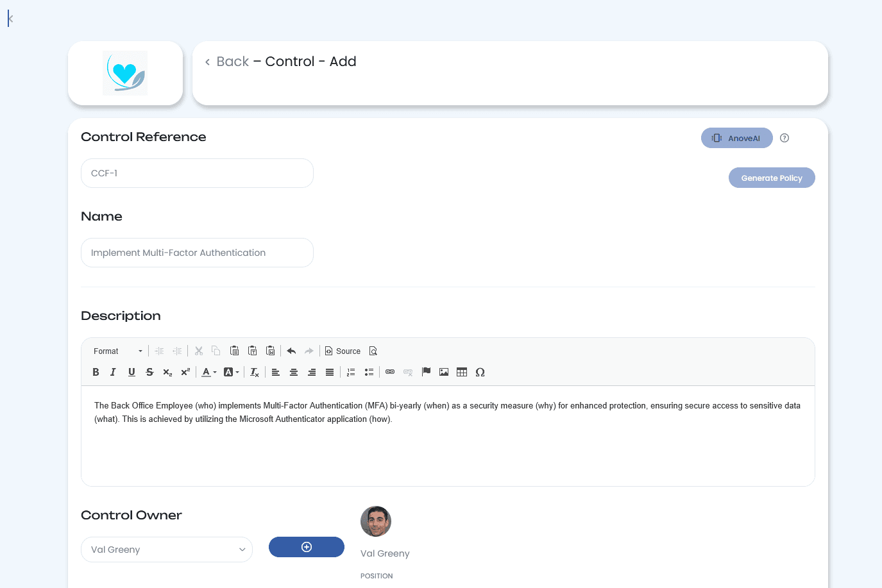Click the undo arrow icon
This screenshot has height=588, width=882.
pos(291,351)
